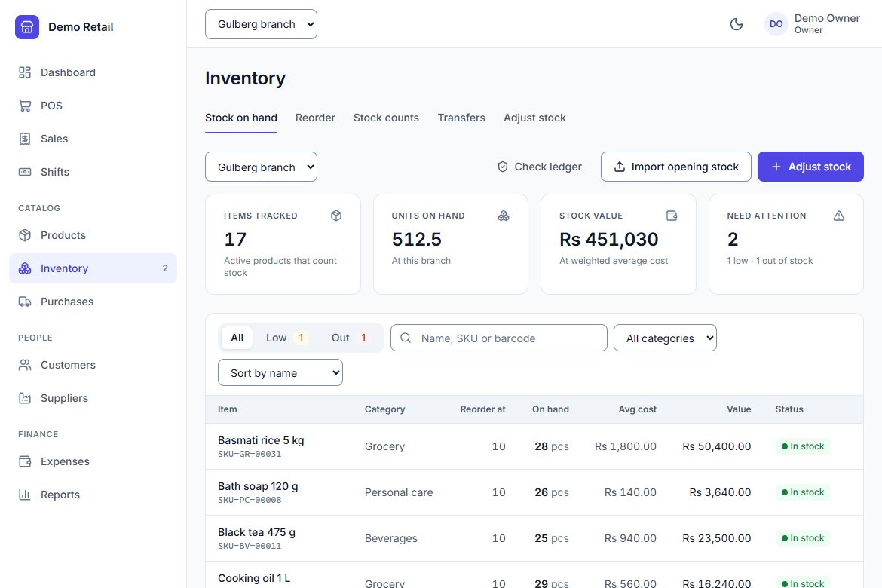Image resolution: width=882 pixels, height=588 pixels.
Task: Click the Basmati rice 5 kg item
Action: 260,440
